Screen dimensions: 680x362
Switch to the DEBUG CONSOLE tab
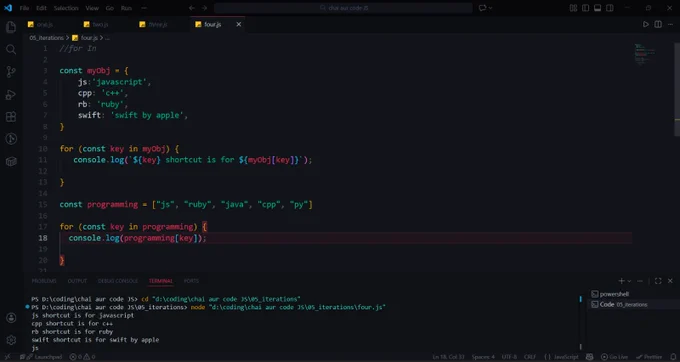coord(118,281)
